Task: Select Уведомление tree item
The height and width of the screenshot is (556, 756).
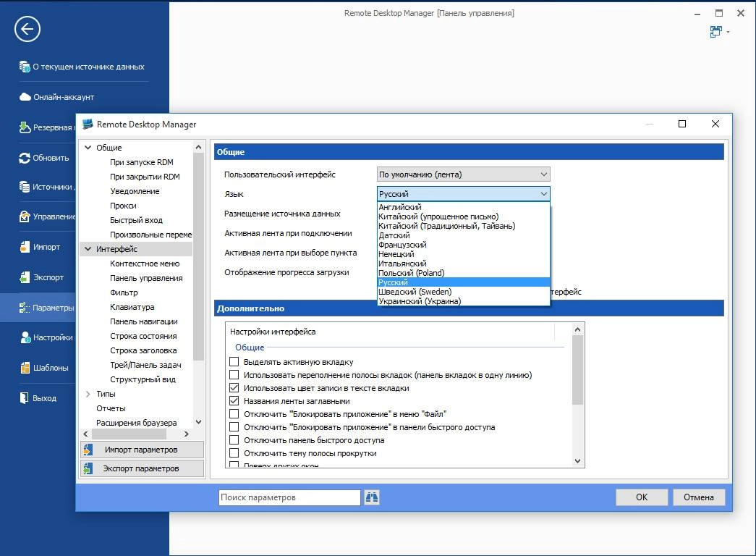Action: (135, 191)
